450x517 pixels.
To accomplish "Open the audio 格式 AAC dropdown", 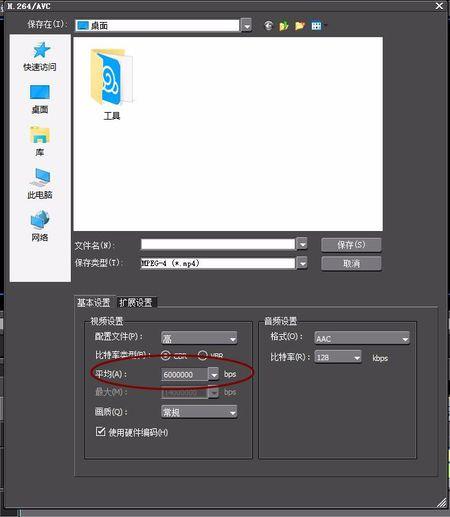I will 362,338.
